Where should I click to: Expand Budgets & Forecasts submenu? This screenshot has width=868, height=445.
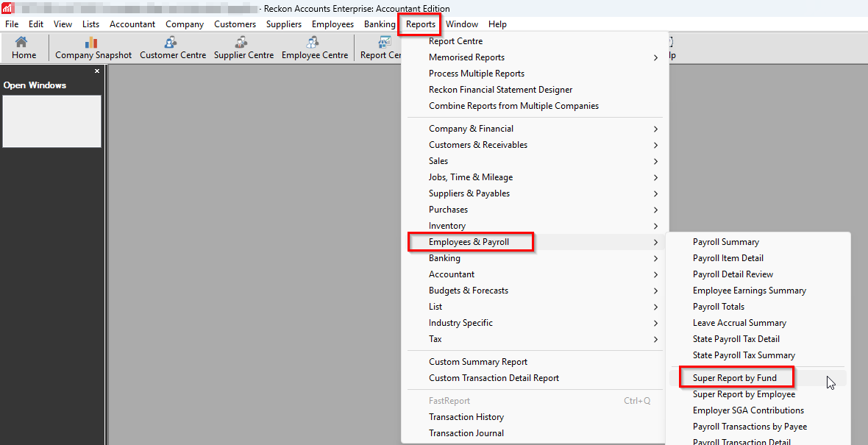[535, 291]
